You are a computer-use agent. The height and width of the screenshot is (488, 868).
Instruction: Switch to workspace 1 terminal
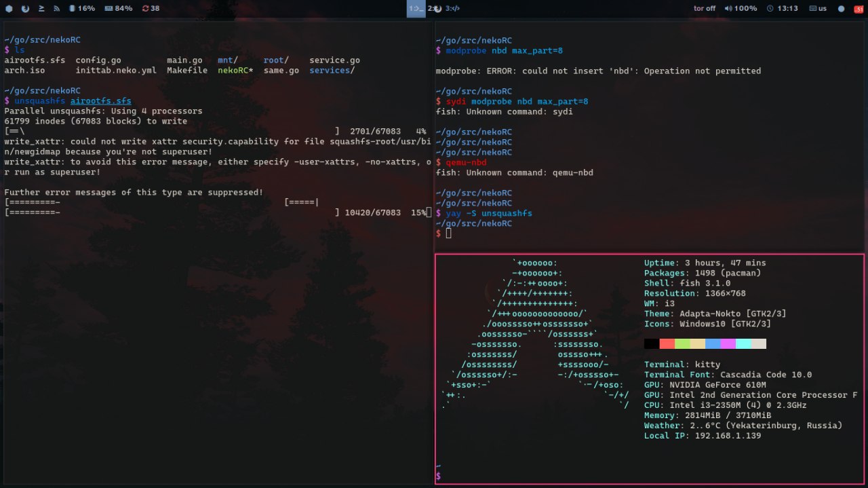pos(416,9)
